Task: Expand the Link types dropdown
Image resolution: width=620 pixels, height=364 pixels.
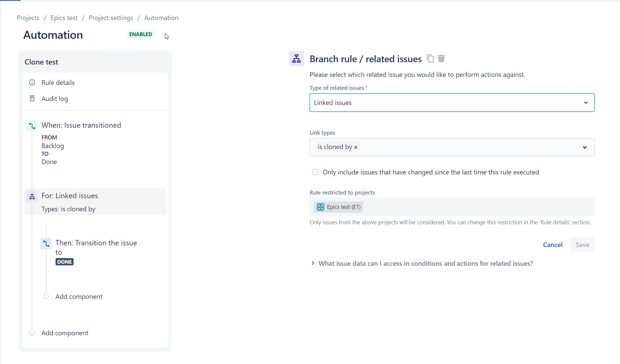Action: (x=585, y=147)
